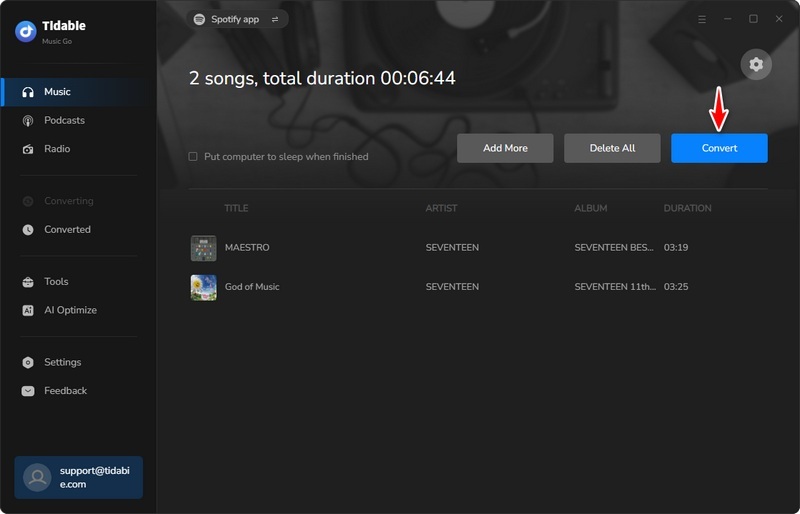Open the Tools panel
Viewport: 800px width, 514px height.
pos(56,282)
